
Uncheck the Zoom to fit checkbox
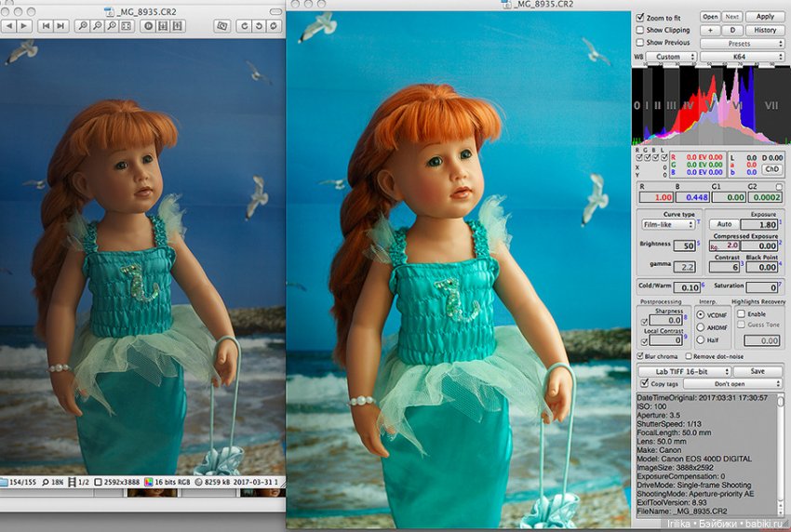coord(639,18)
